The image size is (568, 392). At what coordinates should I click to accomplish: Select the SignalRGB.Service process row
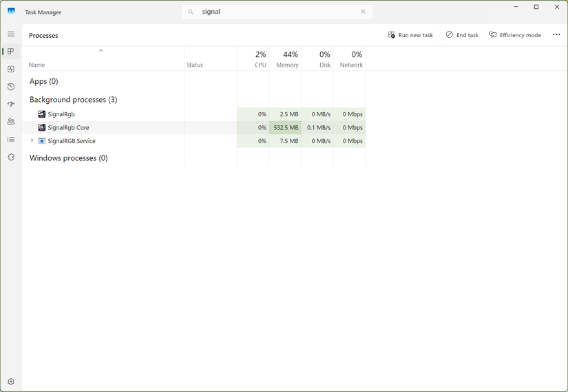[193, 141]
